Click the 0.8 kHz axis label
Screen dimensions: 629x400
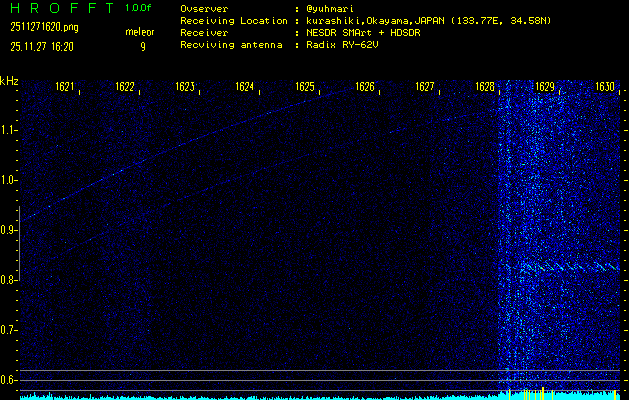tap(7, 280)
